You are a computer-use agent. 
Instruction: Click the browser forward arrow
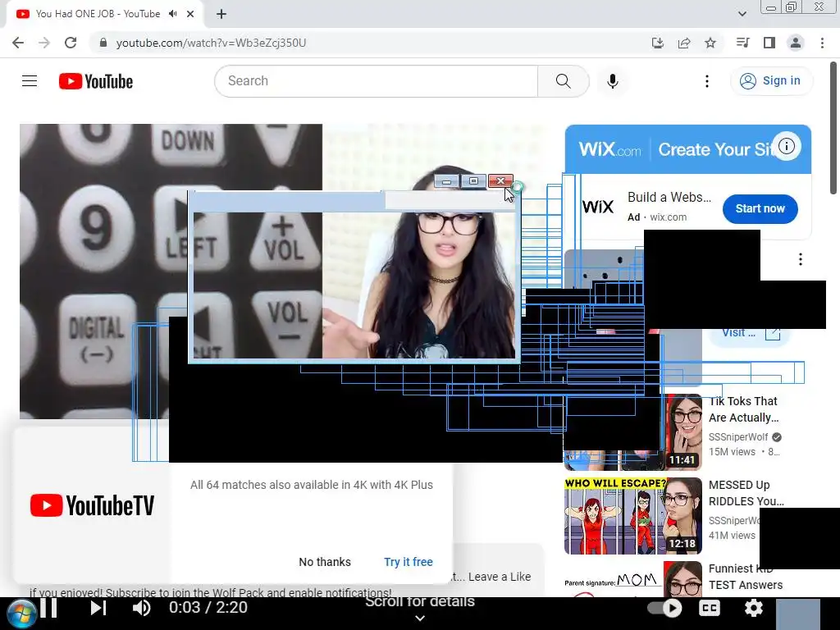44,43
